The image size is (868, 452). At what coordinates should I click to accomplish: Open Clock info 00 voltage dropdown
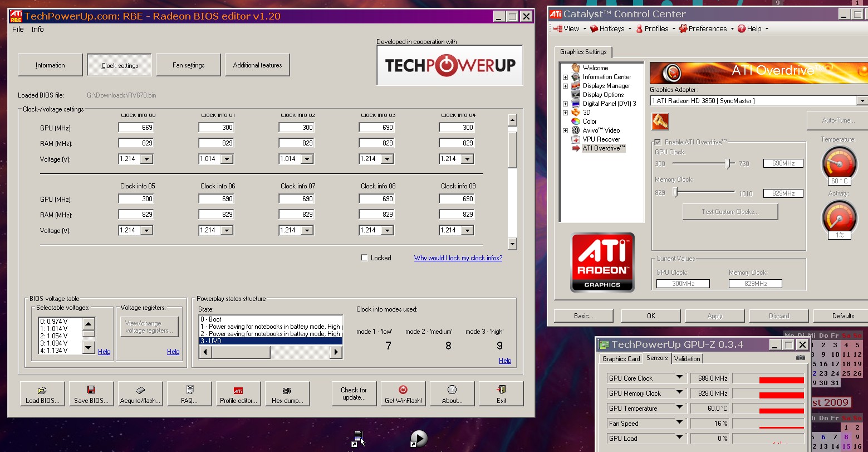tap(147, 159)
